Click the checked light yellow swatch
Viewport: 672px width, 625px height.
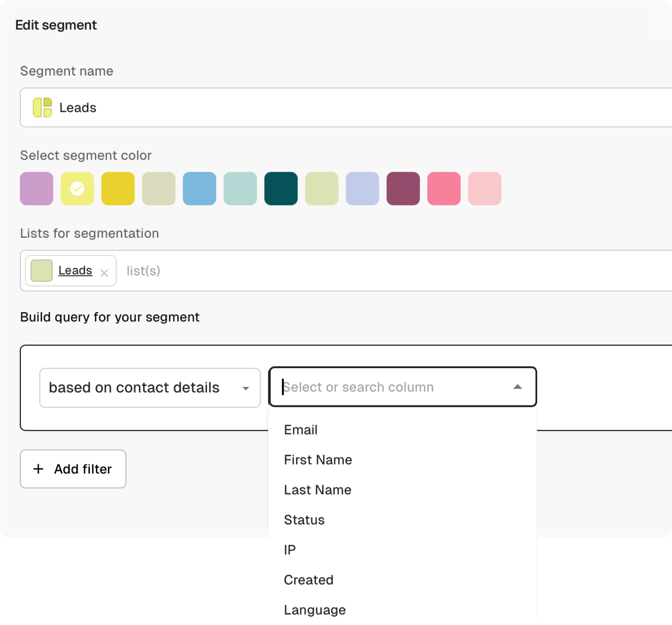(77, 189)
